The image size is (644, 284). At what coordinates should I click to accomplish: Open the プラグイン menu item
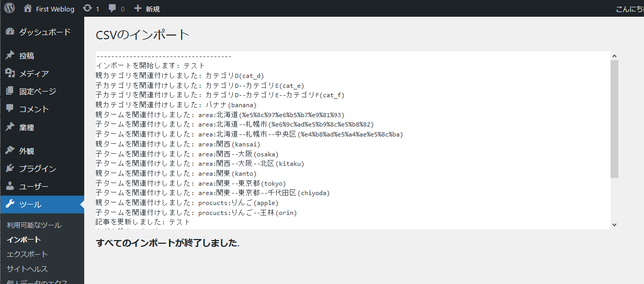[x=38, y=168]
